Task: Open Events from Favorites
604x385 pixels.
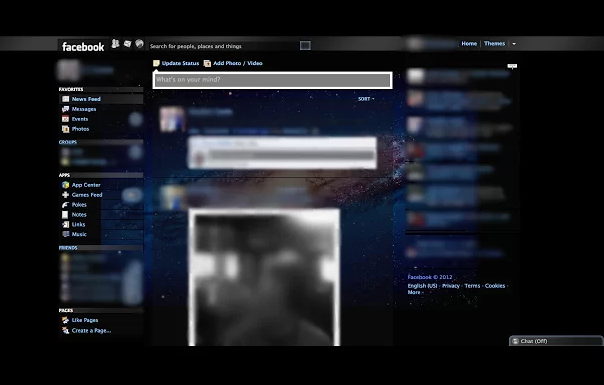Action: coord(80,119)
